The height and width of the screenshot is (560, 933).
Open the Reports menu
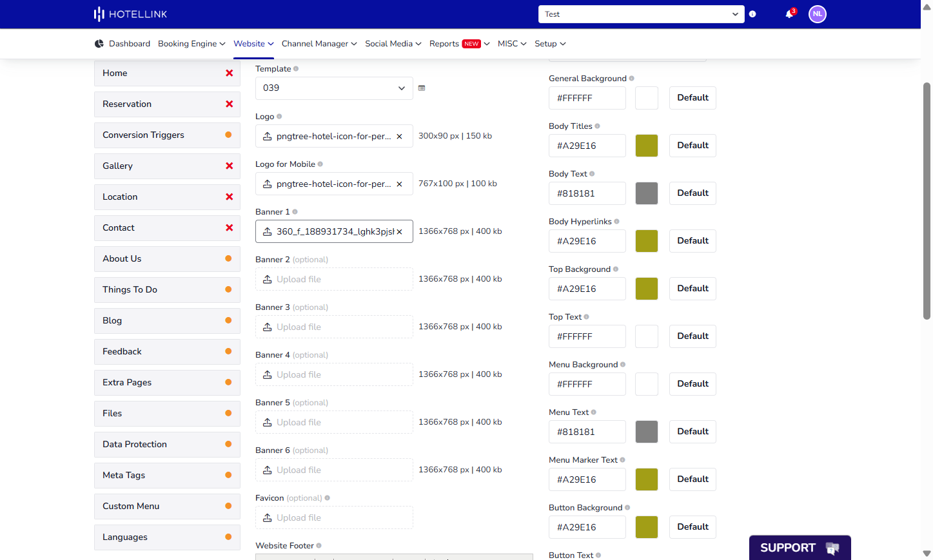click(x=460, y=44)
